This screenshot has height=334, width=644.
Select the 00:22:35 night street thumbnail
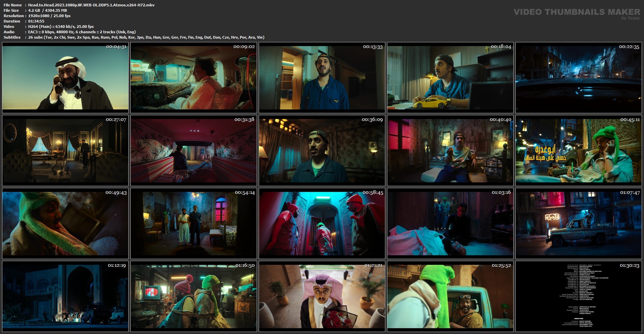point(578,78)
